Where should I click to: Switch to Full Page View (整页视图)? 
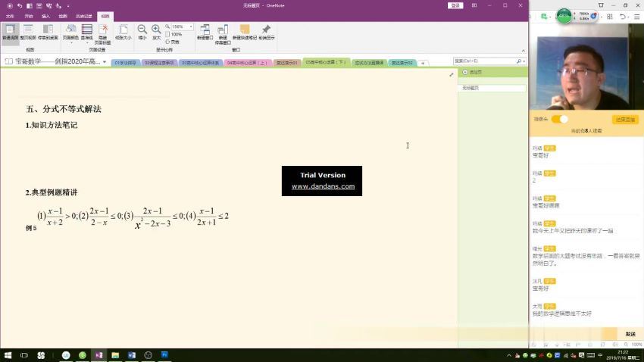pyautogui.click(x=28, y=32)
